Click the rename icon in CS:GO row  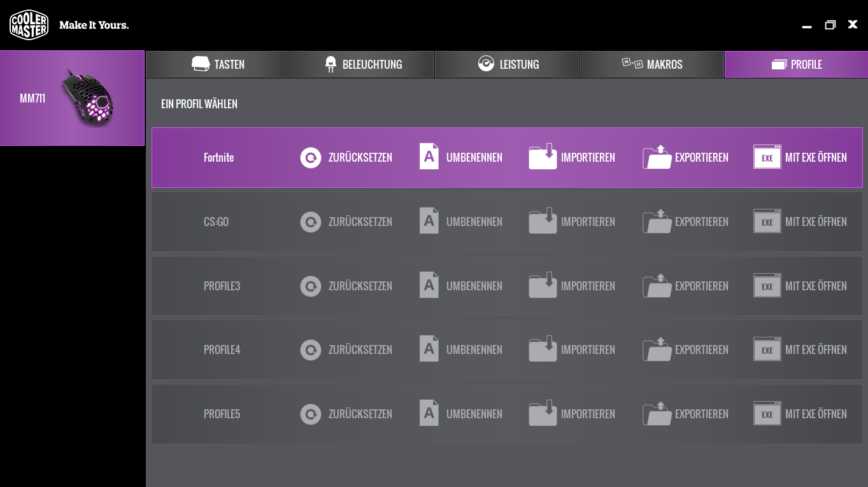click(429, 221)
